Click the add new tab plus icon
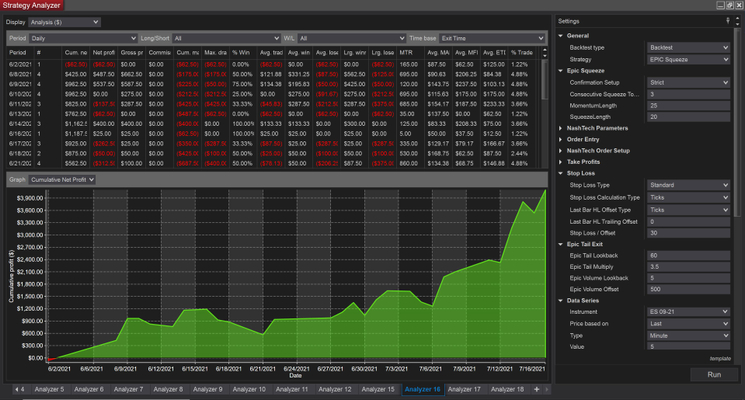This screenshot has width=745, height=400. click(536, 389)
